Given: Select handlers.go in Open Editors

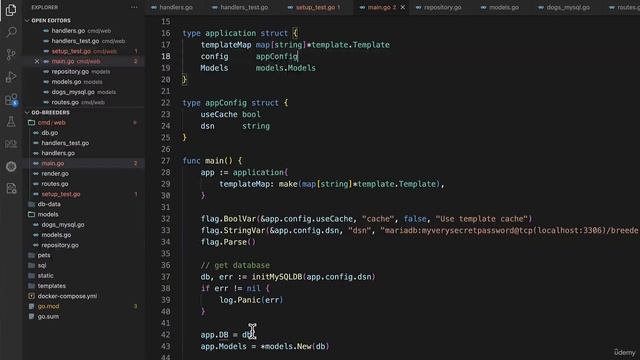Looking at the screenshot, I should 84,31.
